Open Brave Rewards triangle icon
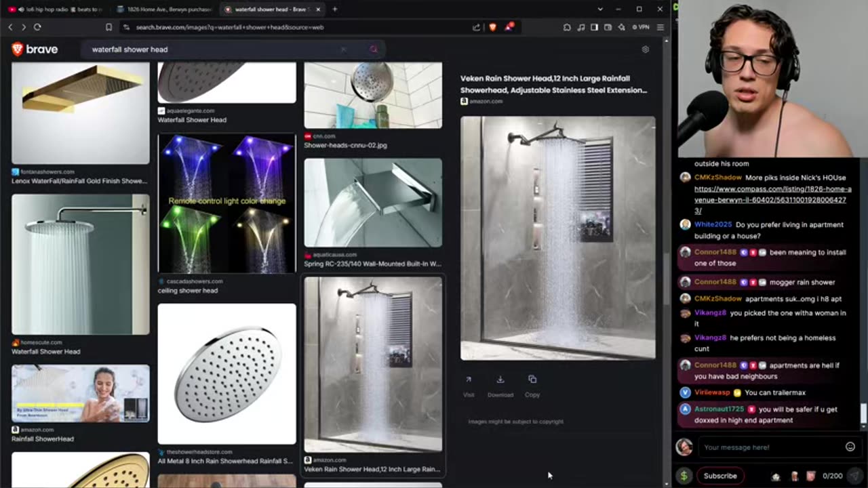 (509, 27)
